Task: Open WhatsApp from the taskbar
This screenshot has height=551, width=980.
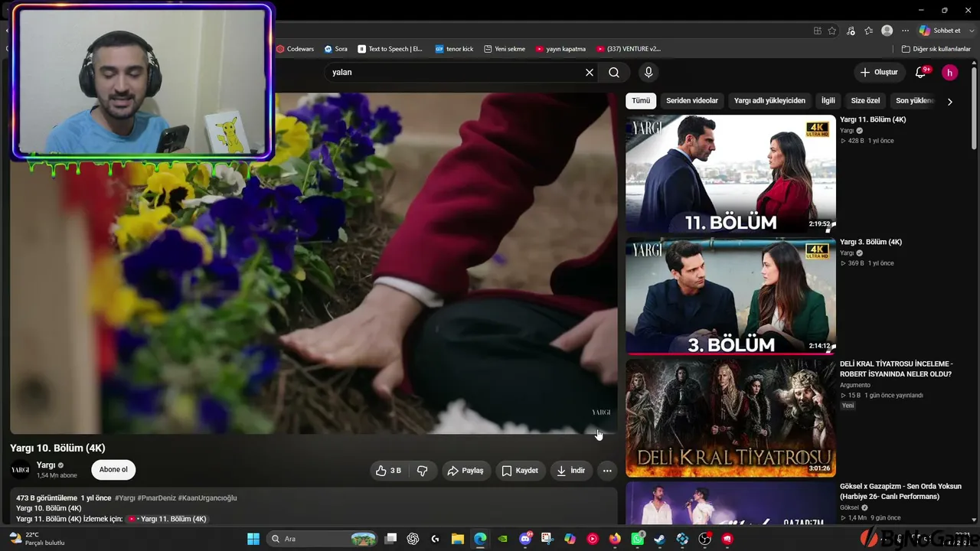Action: [x=638, y=539]
